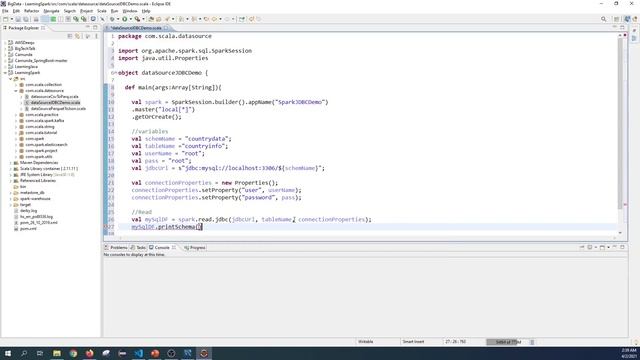Screen dimensions: 640x360
Task: Select the spark-warehouse folder
Action: 35,198
